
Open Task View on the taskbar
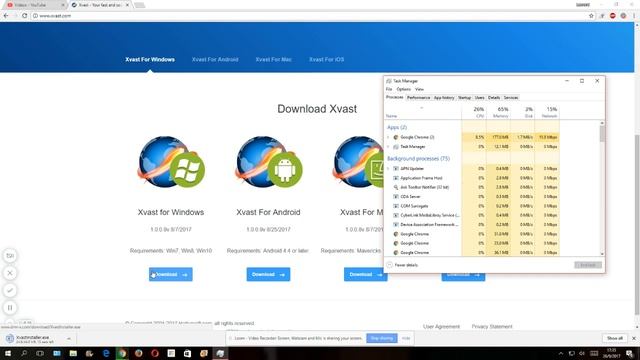coord(40,353)
